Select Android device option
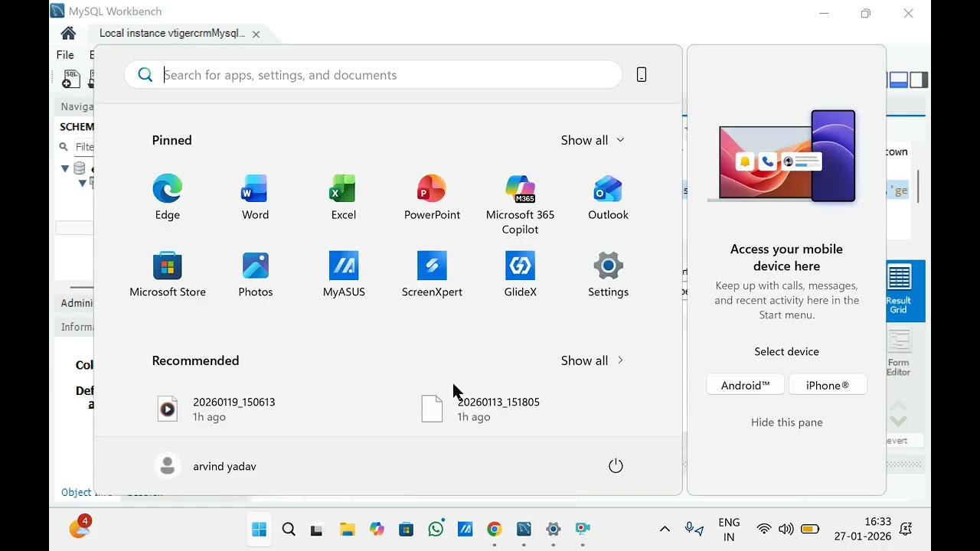 745,385
